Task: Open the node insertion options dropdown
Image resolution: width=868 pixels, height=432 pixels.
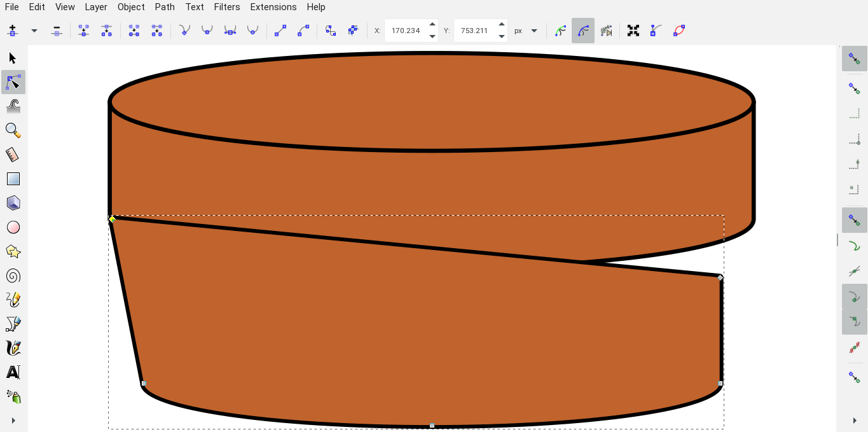Action: 34,30
